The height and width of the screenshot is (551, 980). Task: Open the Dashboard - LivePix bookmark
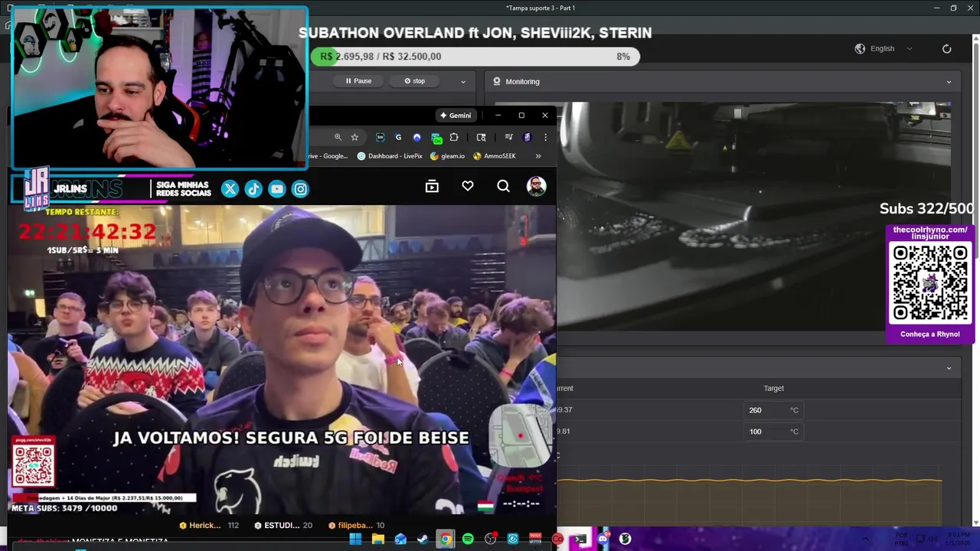[390, 156]
